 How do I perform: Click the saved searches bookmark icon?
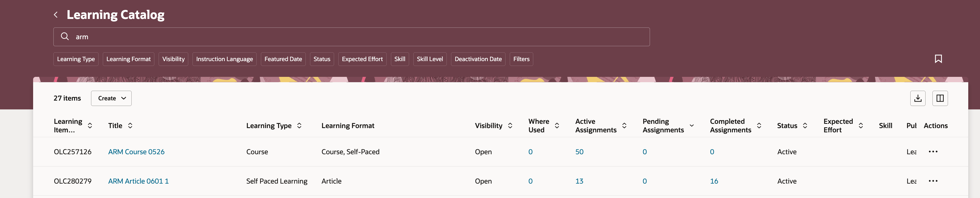[938, 59]
